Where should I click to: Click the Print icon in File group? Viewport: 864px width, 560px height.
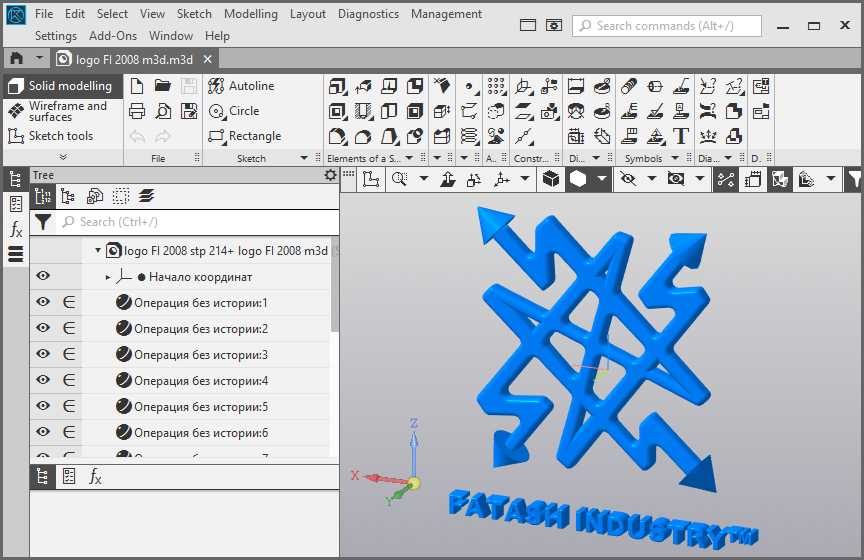click(x=137, y=111)
